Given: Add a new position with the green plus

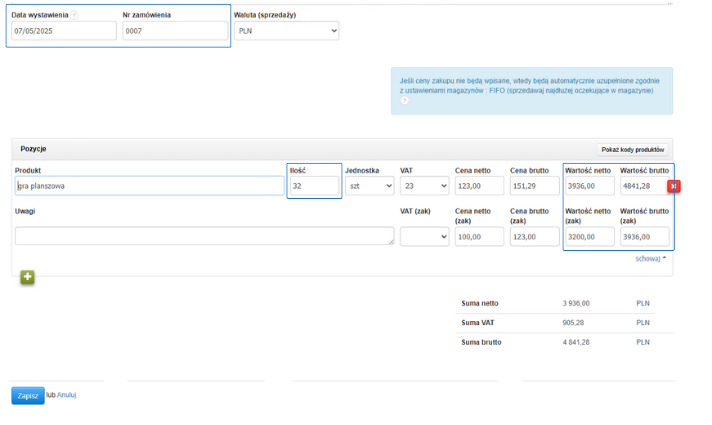Looking at the screenshot, I should [27, 276].
